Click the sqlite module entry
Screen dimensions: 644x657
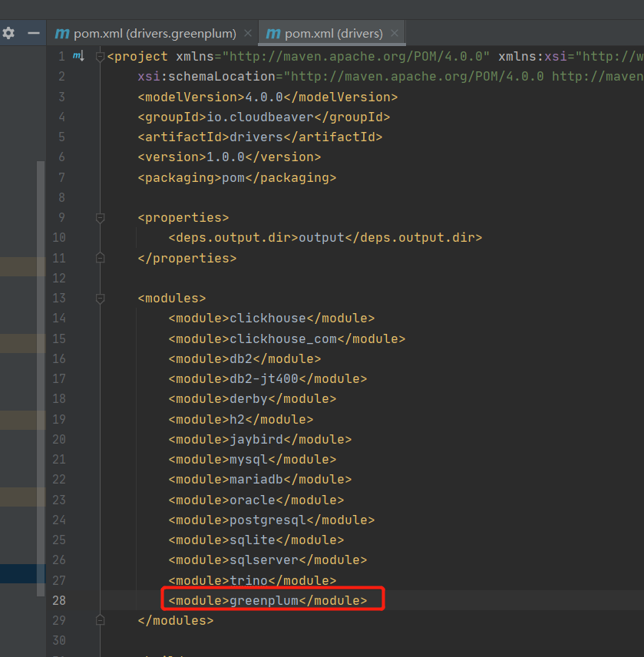coord(256,540)
